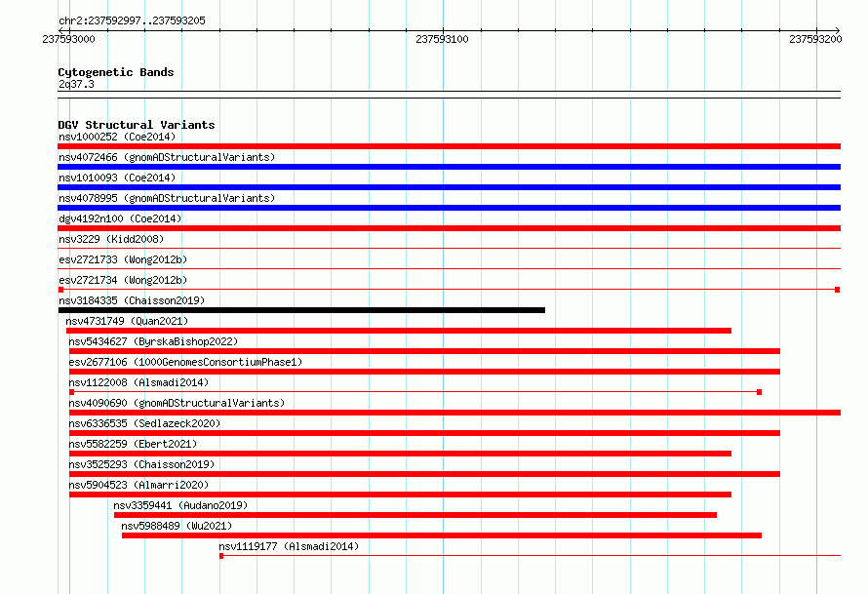Click the nsv3359441 (Audano2019) label
Screen dimensions: 868x594
click(180, 505)
